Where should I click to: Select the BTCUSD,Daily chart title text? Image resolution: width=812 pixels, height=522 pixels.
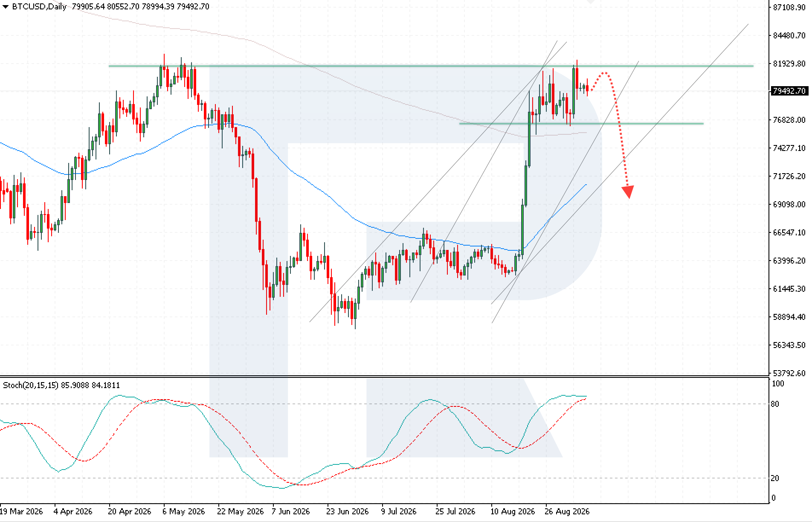pyautogui.click(x=39, y=6)
